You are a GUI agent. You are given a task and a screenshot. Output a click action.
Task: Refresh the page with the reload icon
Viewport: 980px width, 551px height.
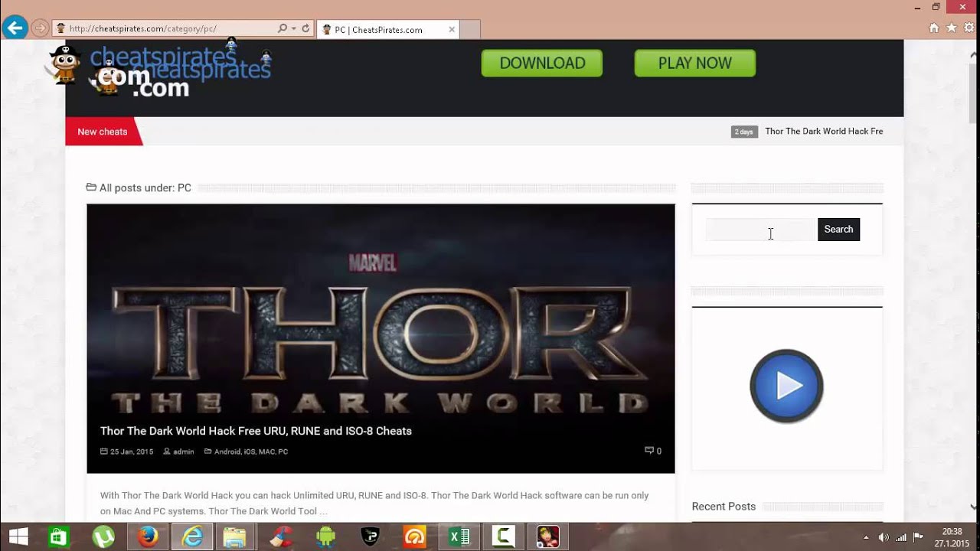coord(305,28)
